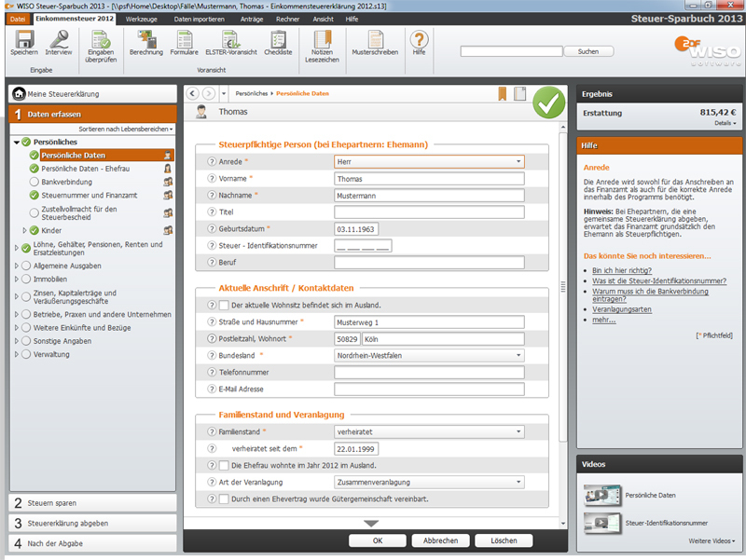Select the Bankverbindung status circle
This screenshot has width=746, height=560.
[35, 182]
